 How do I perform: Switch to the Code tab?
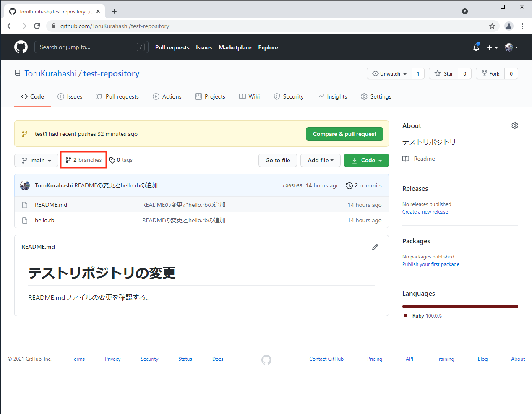[x=32, y=96]
